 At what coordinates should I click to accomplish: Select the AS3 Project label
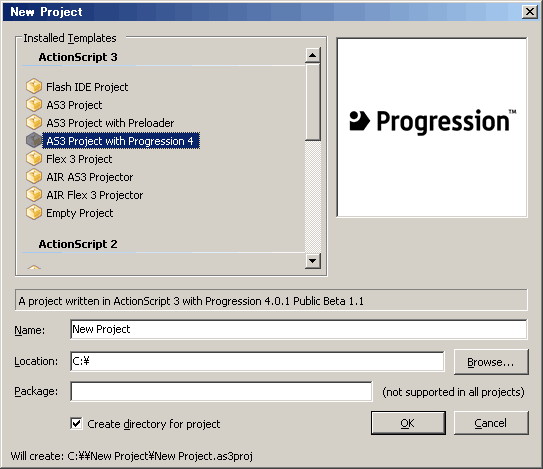coord(74,105)
